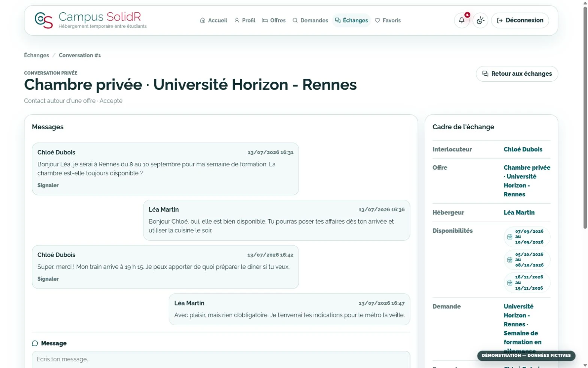Click the Échanges breadcrumb link
This screenshot has height=368, width=588.
(x=36, y=55)
